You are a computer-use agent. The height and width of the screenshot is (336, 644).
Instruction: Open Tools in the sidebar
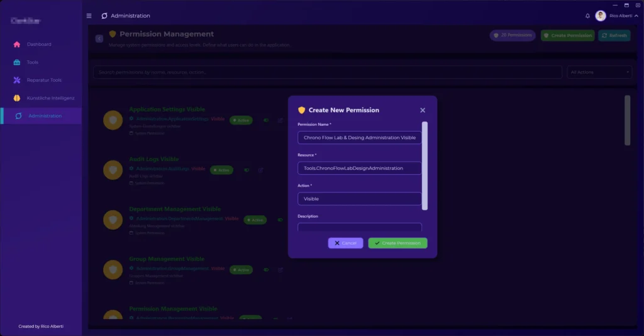point(41,62)
